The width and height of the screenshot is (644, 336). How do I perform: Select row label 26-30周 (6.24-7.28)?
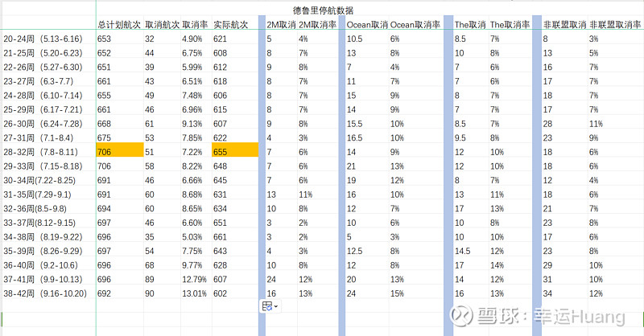click(43, 124)
